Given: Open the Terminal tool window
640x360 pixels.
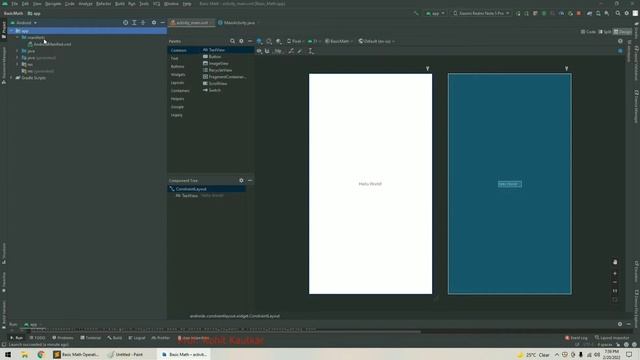Looking at the screenshot, I should tap(91, 338).
